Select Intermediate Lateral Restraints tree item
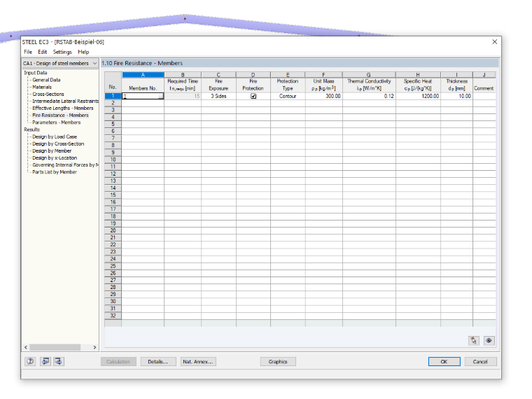Image resolution: width=532 pixels, height=399 pixels. click(66, 101)
